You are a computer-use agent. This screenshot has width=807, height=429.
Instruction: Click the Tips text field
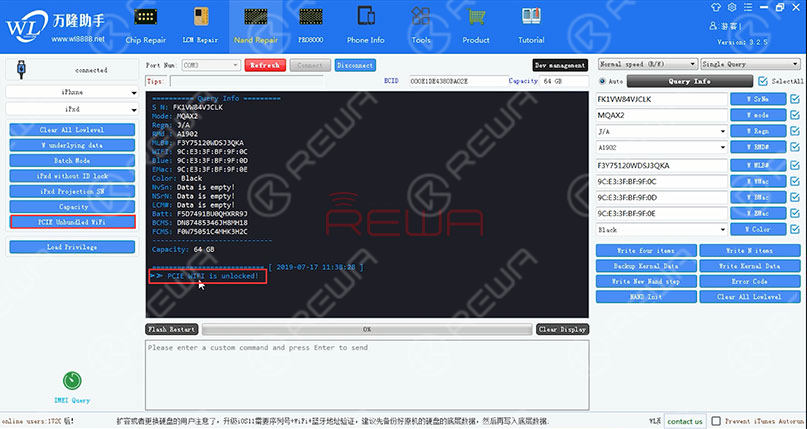(x=247, y=81)
